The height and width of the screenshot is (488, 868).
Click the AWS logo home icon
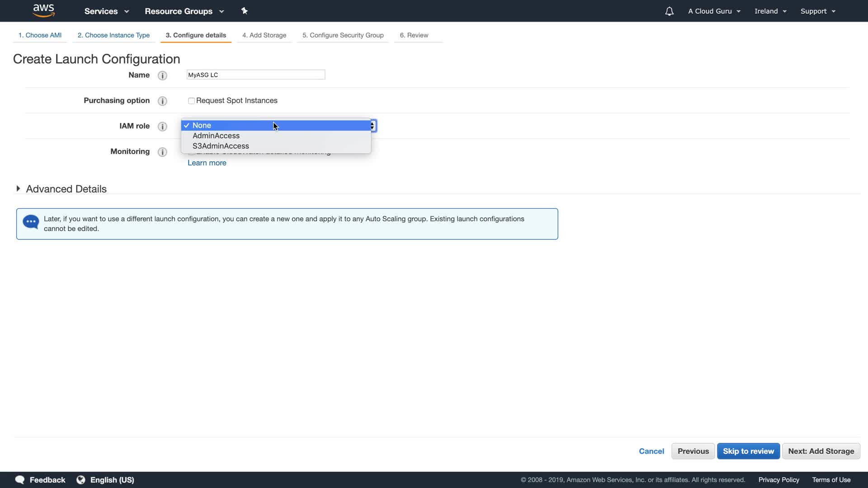44,11
